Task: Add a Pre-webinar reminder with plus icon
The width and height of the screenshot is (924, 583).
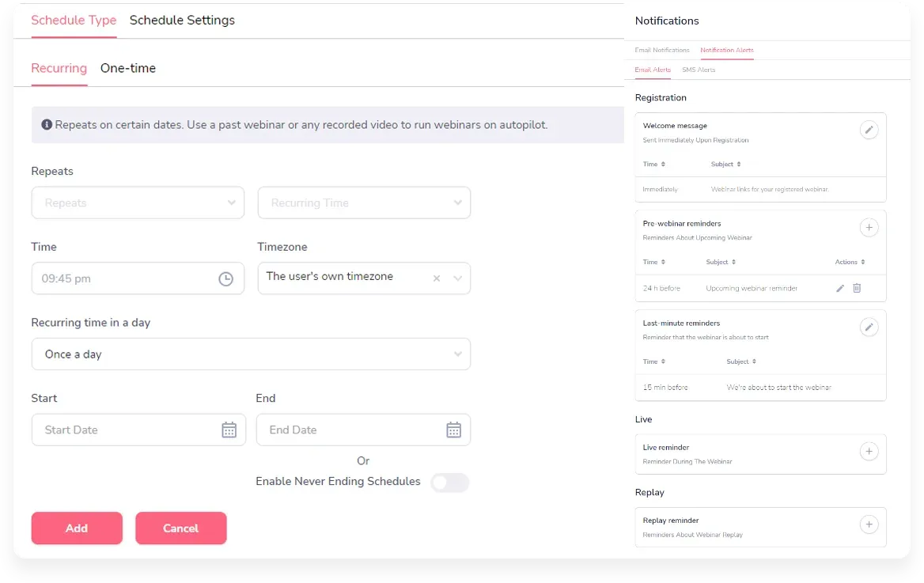Action: [x=869, y=228]
